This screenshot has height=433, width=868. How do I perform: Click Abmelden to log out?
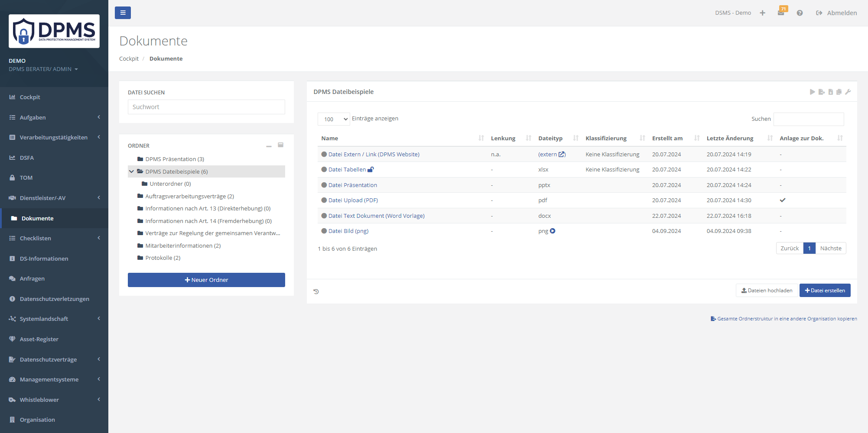click(836, 13)
